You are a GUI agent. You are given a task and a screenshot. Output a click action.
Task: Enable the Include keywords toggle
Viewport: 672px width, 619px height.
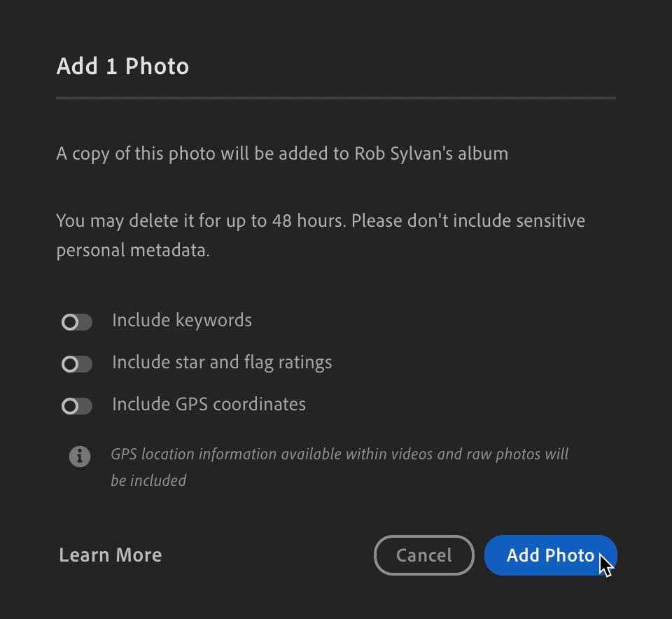pyautogui.click(x=77, y=322)
